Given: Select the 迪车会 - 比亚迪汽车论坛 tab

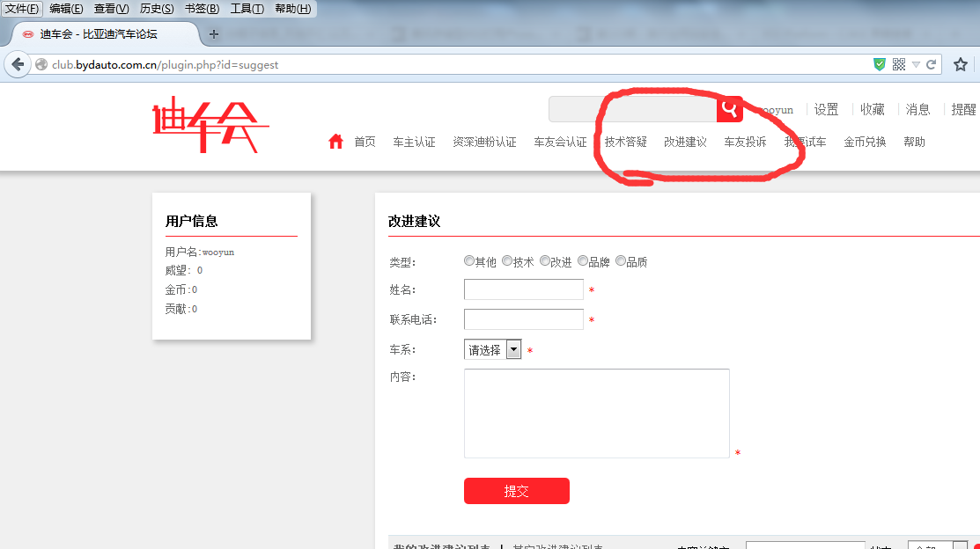Looking at the screenshot, I should pos(103,34).
